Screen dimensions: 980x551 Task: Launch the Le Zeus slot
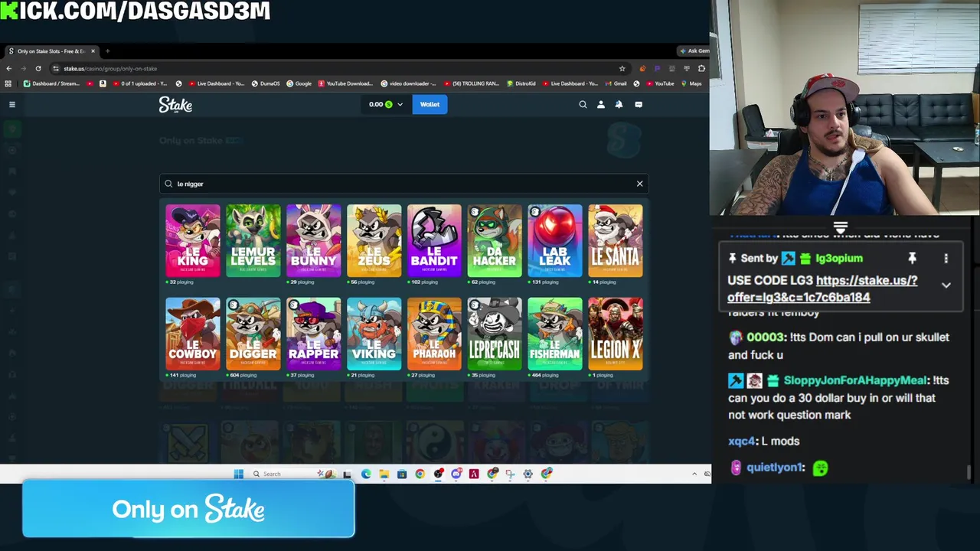click(374, 240)
